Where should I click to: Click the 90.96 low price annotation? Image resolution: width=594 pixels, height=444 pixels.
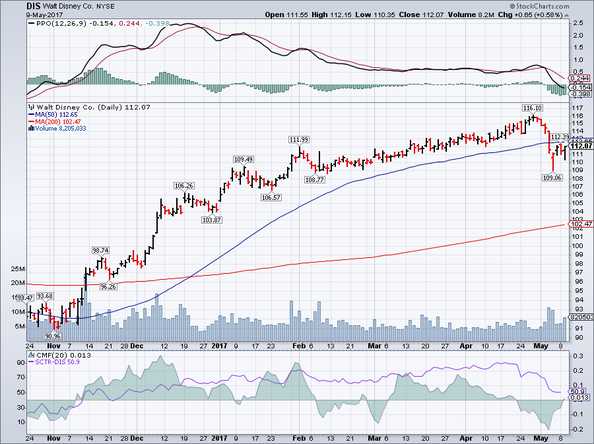(x=53, y=336)
